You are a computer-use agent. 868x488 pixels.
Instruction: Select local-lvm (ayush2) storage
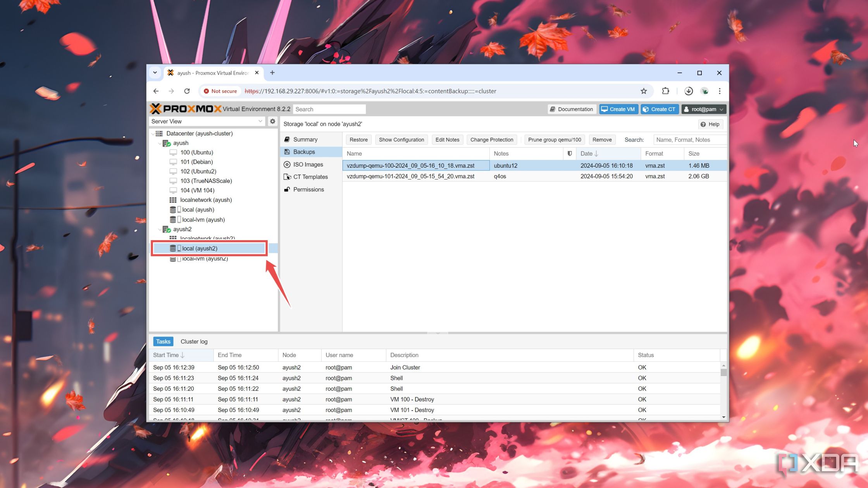click(x=205, y=258)
